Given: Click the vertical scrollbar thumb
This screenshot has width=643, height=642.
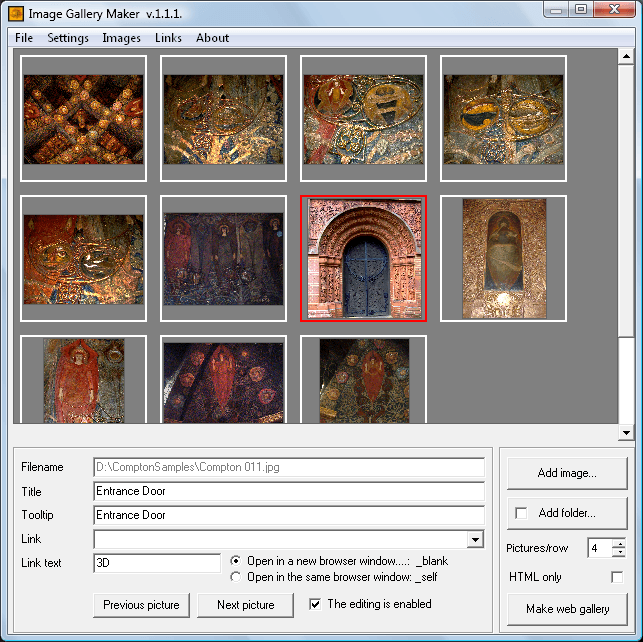Looking at the screenshot, I should click(x=626, y=201).
